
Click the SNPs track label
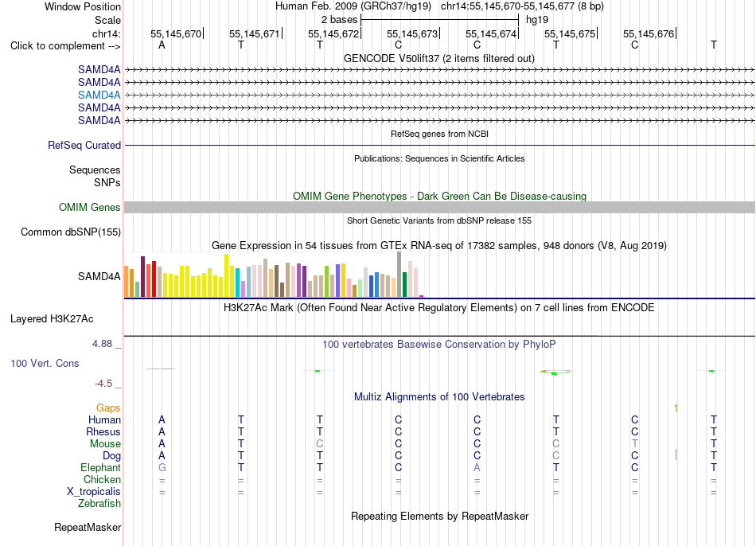107,183
